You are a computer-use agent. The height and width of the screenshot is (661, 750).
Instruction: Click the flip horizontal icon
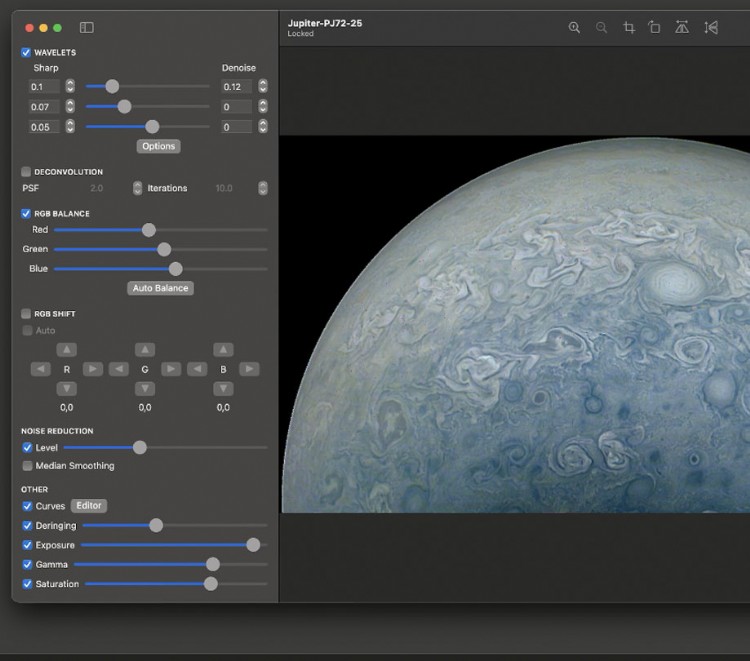(682, 28)
